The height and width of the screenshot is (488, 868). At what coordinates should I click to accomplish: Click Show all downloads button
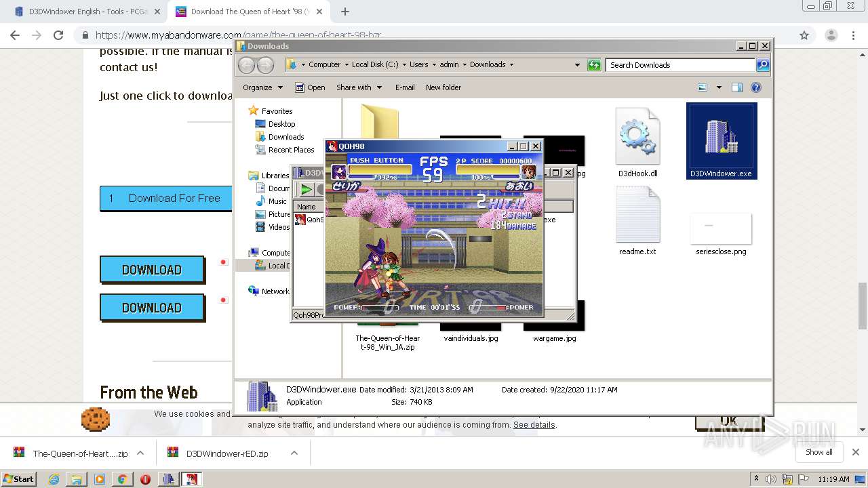(819, 452)
